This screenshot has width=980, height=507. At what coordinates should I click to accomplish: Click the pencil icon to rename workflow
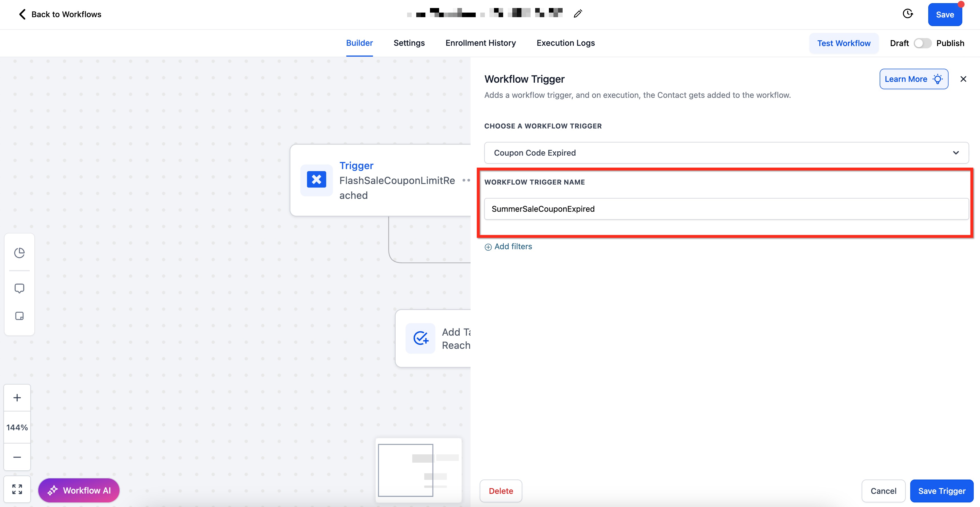click(577, 14)
